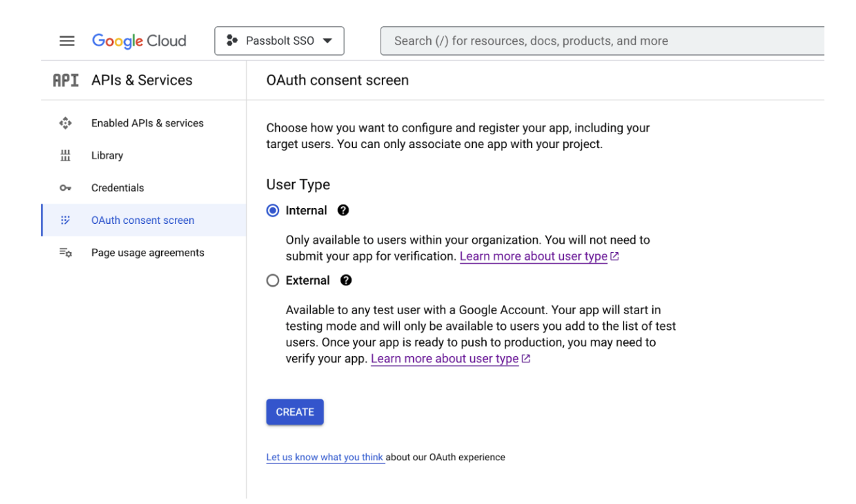Open Enabled APIs & services page
This screenshot has width=856, height=504.
[x=147, y=123]
